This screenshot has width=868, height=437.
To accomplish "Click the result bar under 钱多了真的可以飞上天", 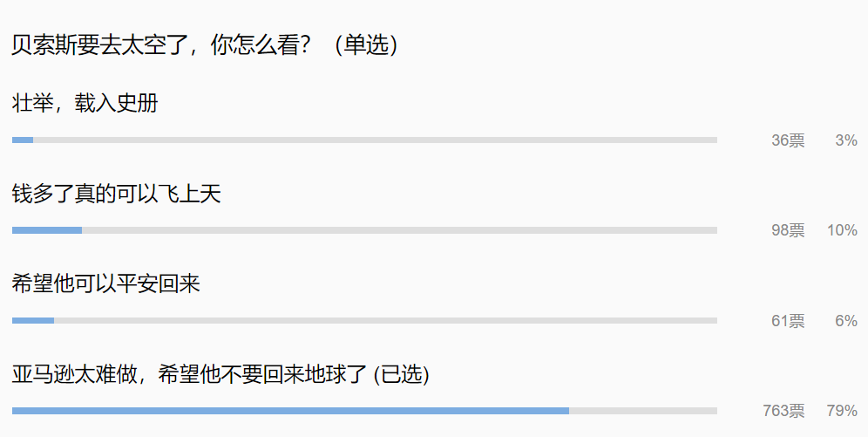I will [x=364, y=230].
